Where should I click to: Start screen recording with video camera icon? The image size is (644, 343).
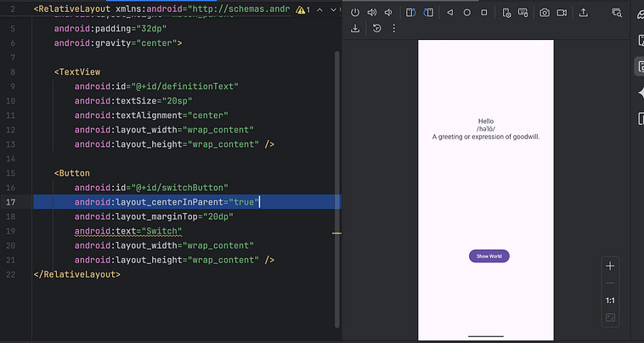pyautogui.click(x=562, y=13)
